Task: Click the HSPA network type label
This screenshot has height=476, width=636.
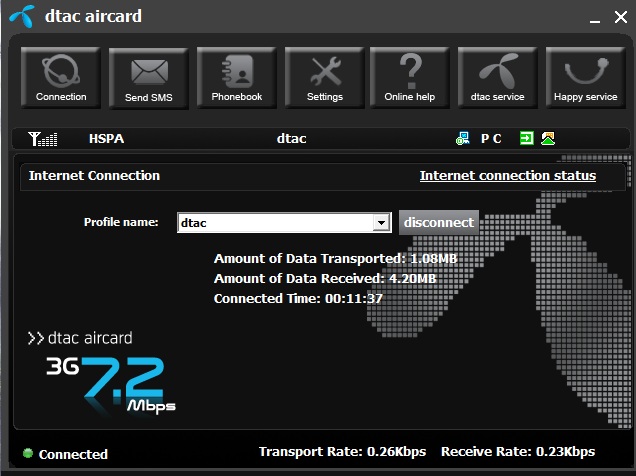Action: (107, 139)
